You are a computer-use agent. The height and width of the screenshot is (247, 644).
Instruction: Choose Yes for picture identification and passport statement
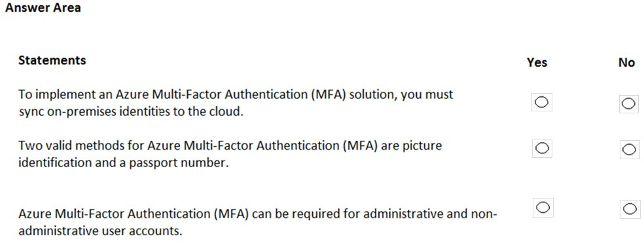click(x=542, y=148)
